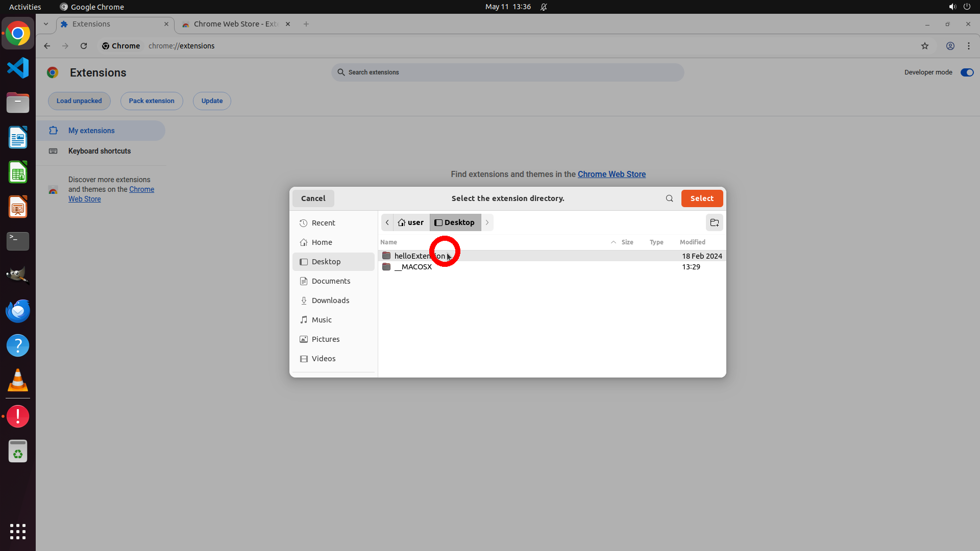This screenshot has width=980, height=551.
Task: Toggle the Developer mode switch
Action: [x=967, y=72]
